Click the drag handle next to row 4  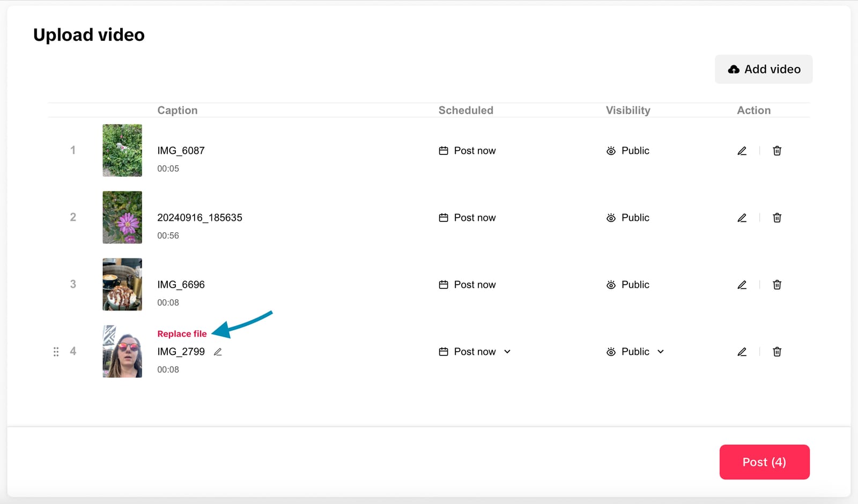(56, 352)
